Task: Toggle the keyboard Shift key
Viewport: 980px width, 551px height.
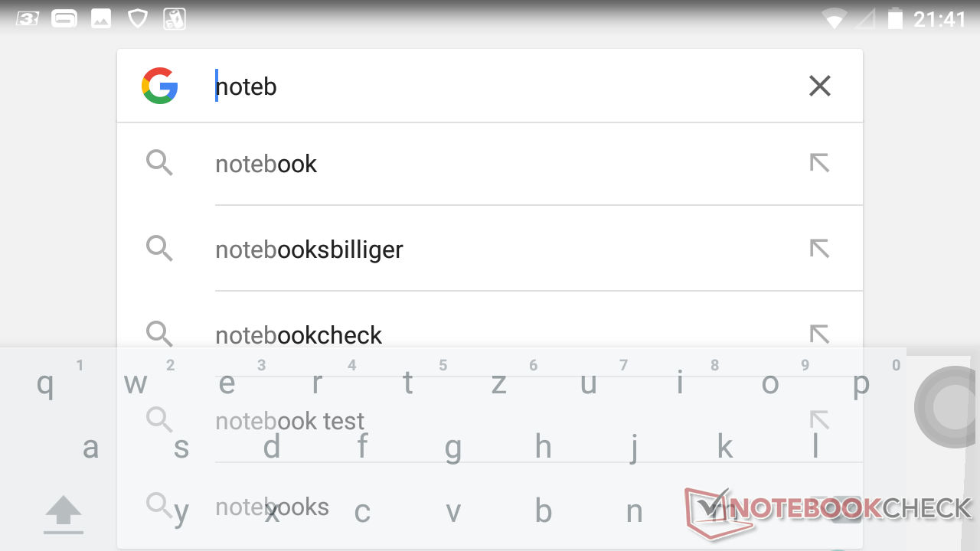Action: (x=64, y=514)
